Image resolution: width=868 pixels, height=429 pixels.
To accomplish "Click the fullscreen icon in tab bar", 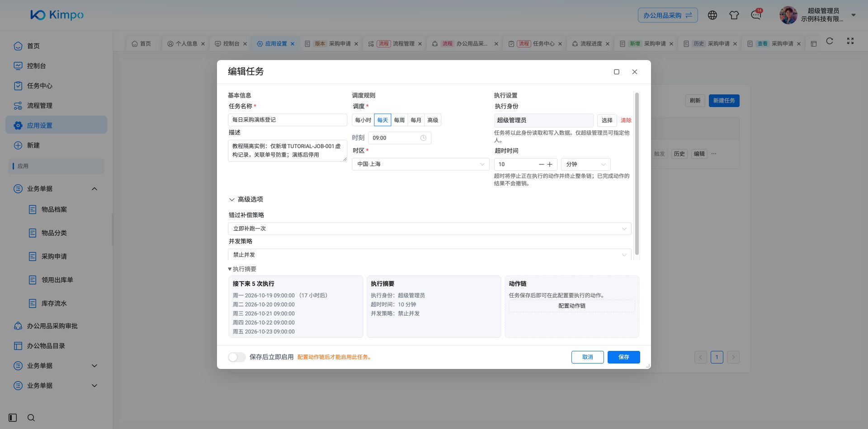I will click(x=850, y=41).
